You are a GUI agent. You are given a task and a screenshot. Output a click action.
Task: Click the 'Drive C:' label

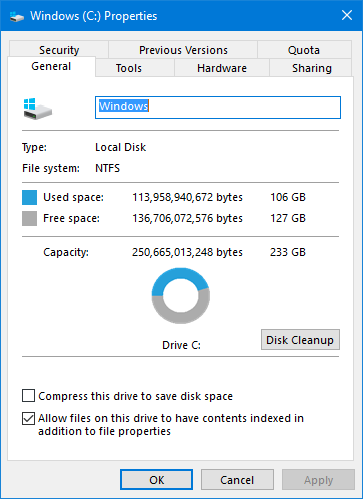181,345
